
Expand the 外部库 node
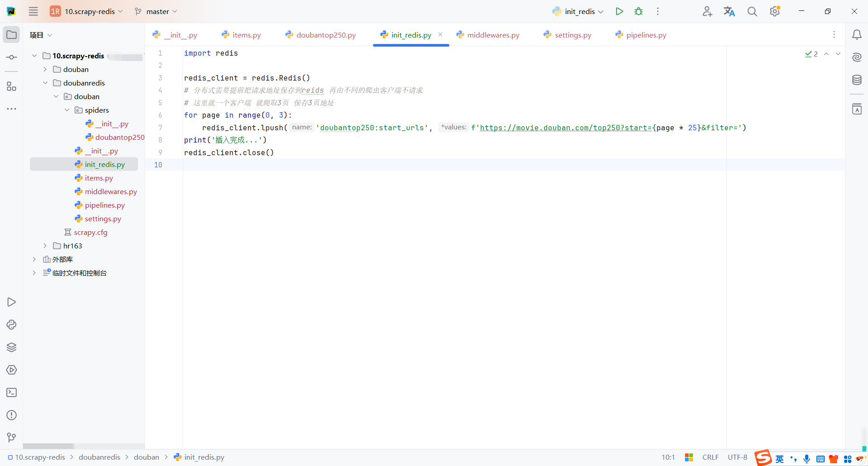tap(34, 259)
